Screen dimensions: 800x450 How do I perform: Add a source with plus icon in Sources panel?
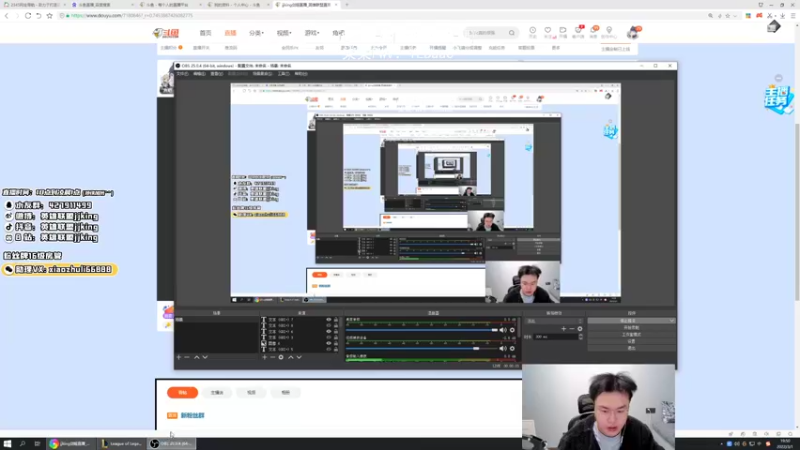(x=264, y=357)
